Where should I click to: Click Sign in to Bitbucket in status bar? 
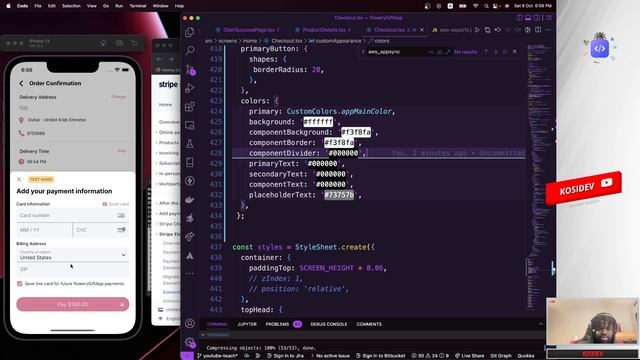tap(380, 356)
